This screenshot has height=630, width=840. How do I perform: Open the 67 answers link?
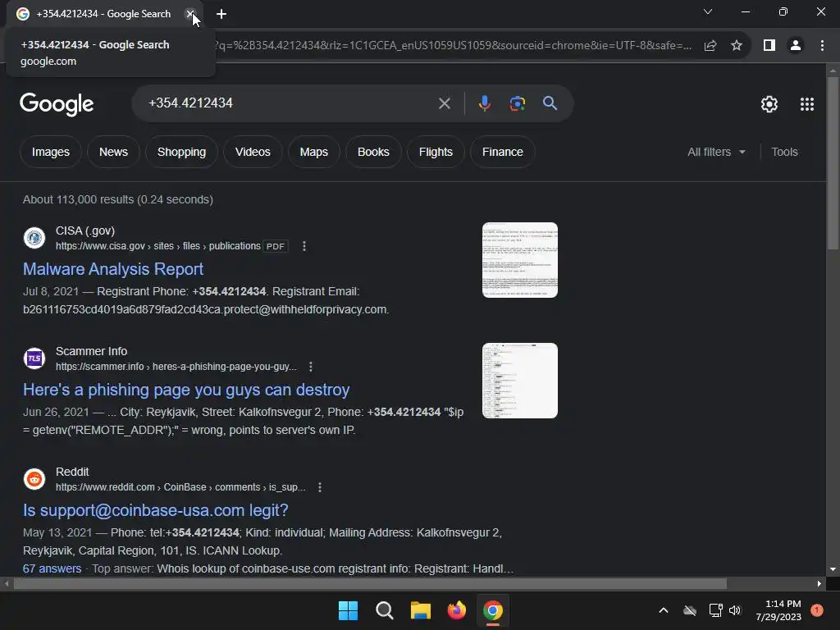pyautogui.click(x=52, y=568)
